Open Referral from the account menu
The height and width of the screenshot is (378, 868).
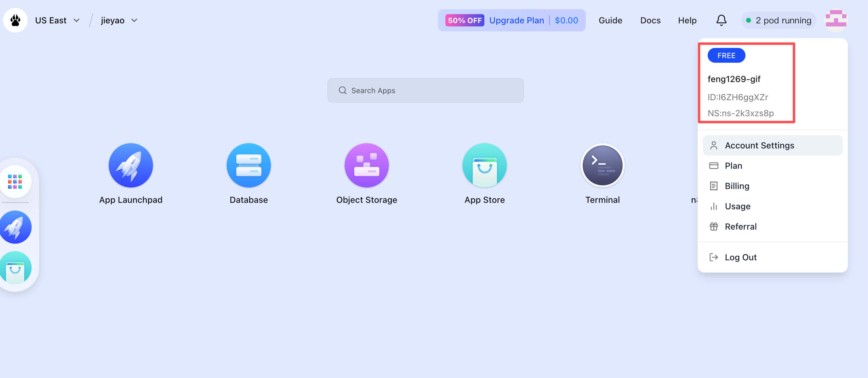[740, 226]
